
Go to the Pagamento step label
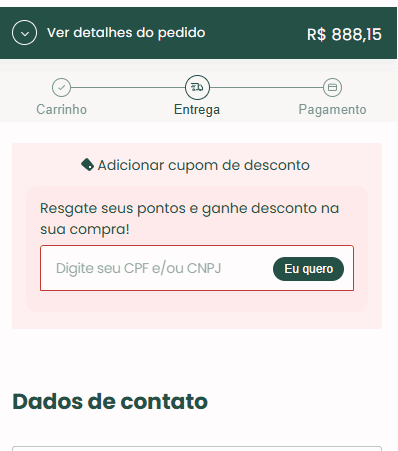332,110
